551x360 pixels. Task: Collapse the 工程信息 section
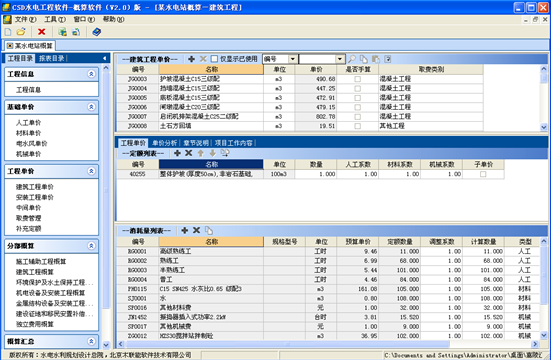(x=91, y=74)
